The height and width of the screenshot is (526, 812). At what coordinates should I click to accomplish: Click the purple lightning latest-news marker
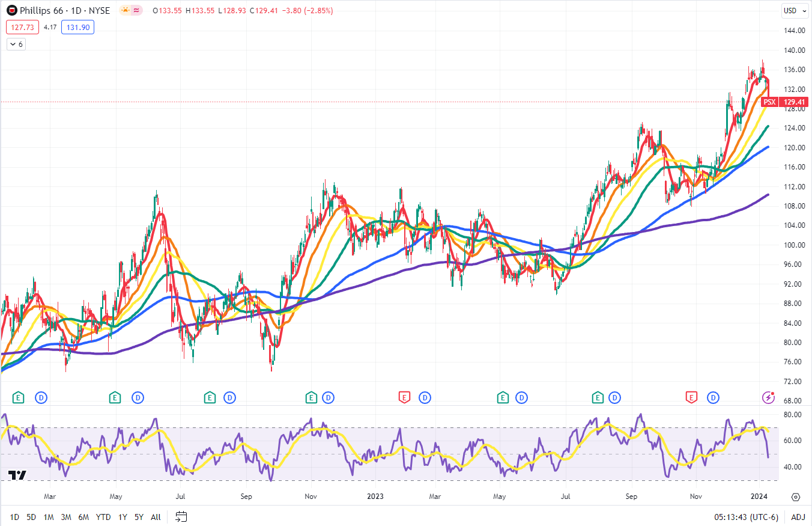(768, 397)
